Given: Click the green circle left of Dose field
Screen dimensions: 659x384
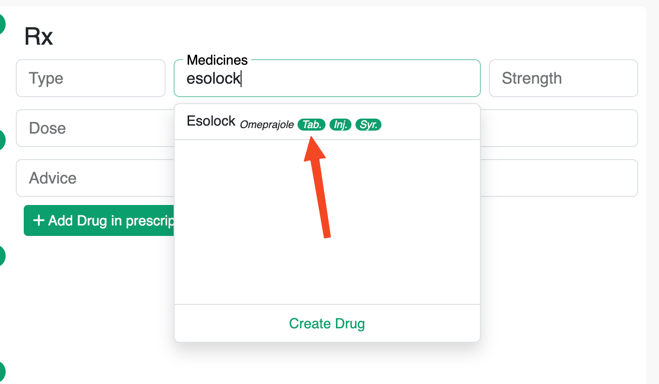Looking at the screenshot, I should [1, 140].
